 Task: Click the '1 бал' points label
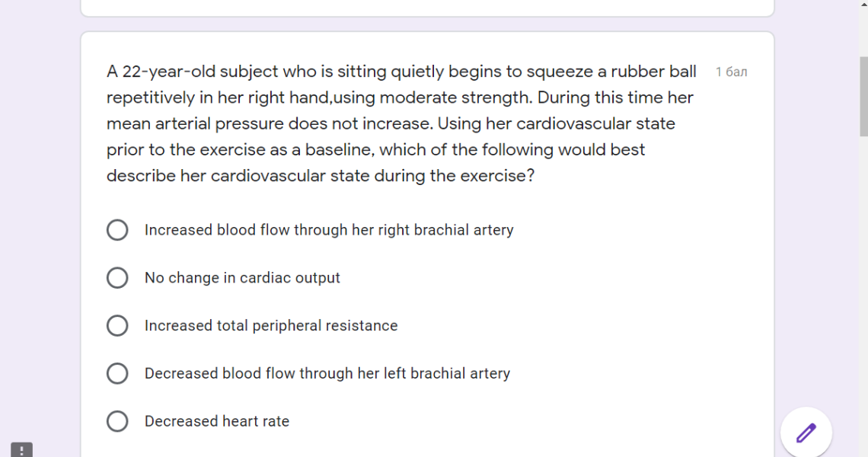[x=731, y=72]
